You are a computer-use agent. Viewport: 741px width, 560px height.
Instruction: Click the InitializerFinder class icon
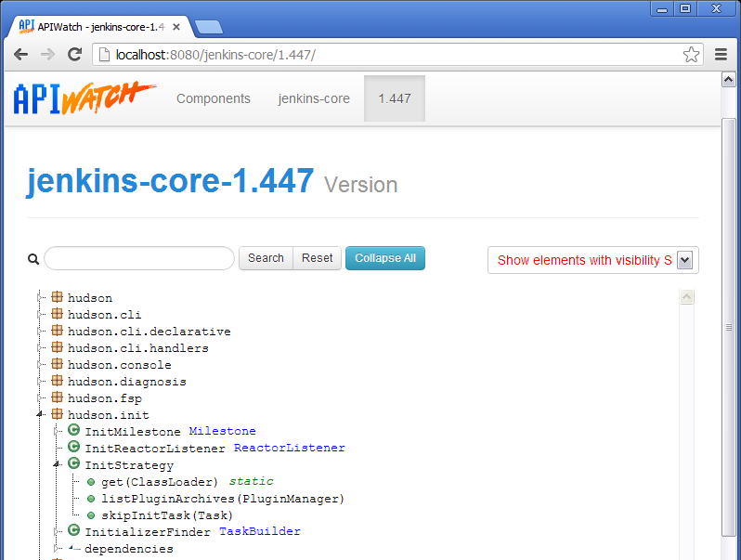coord(73,530)
